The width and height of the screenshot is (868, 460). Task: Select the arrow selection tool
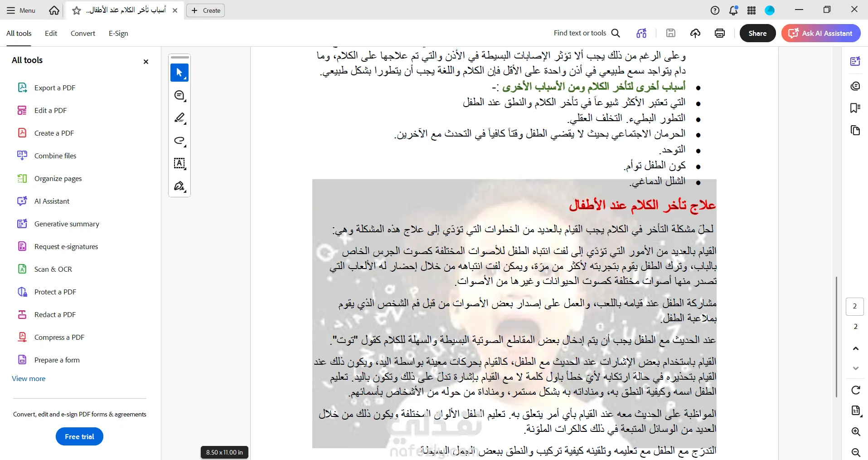pyautogui.click(x=179, y=73)
